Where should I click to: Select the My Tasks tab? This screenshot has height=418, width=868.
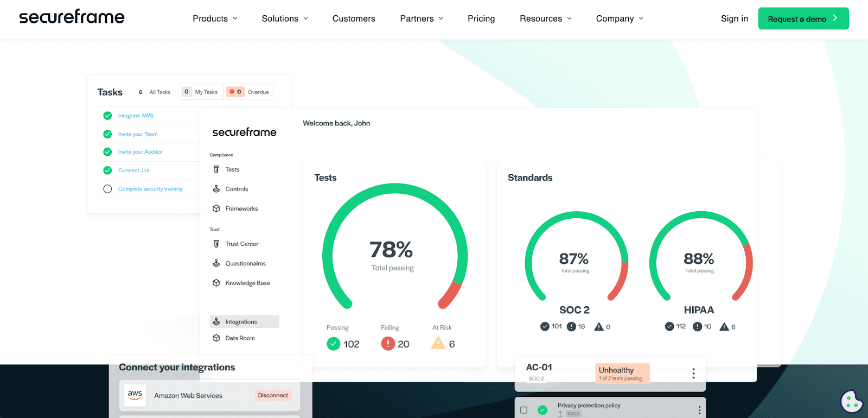click(x=201, y=92)
